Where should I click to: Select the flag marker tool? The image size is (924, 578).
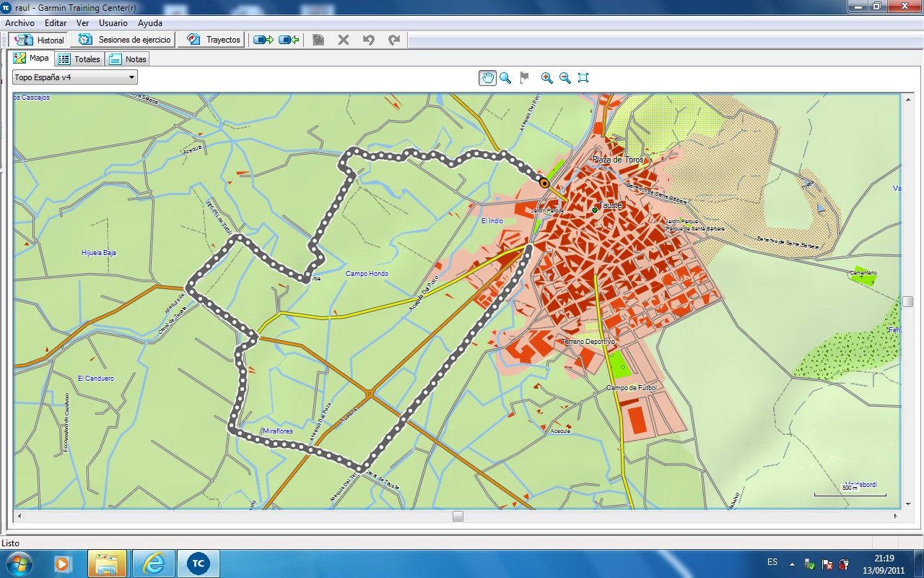pos(525,78)
